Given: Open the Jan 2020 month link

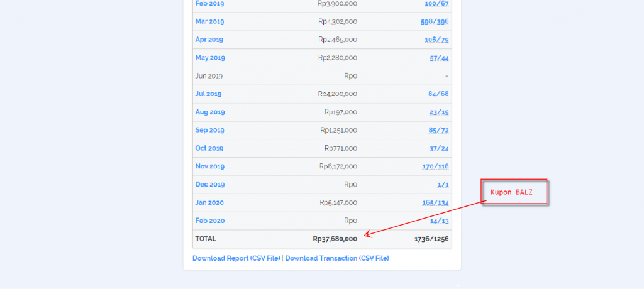Looking at the screenshot, I should (209, 202).
